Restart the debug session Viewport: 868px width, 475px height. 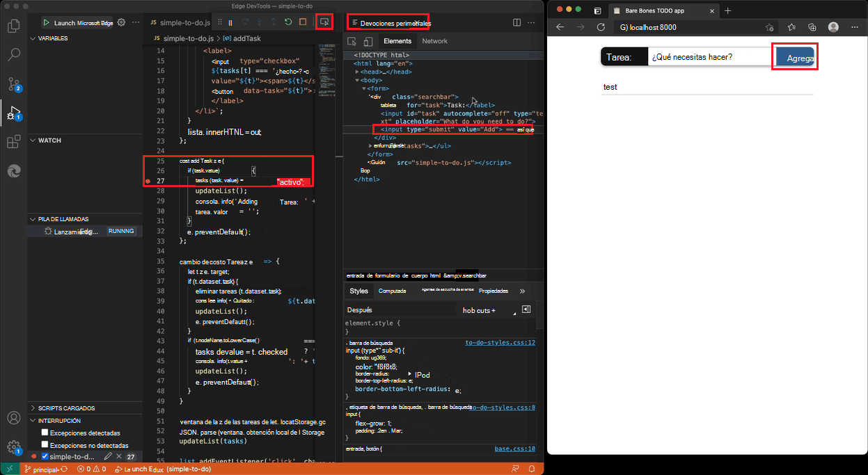287,22
